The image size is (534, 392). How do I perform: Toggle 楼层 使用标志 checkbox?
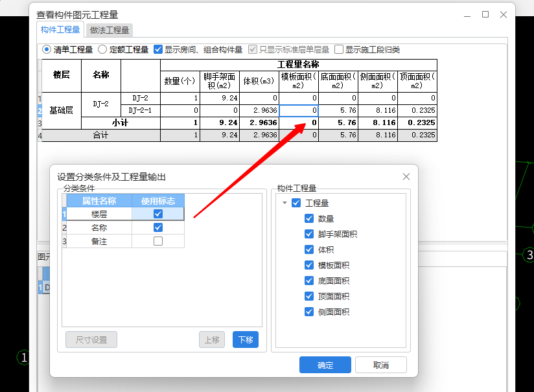(158, 214)
